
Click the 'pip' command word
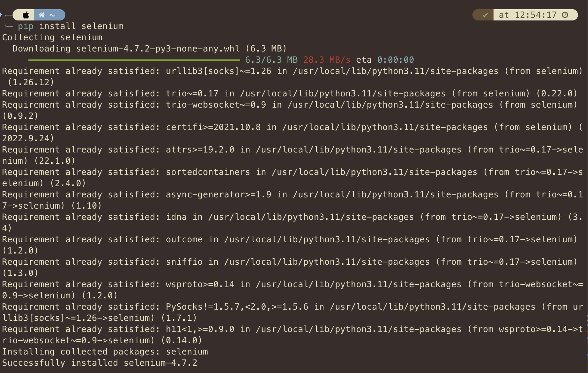(26, 26)
